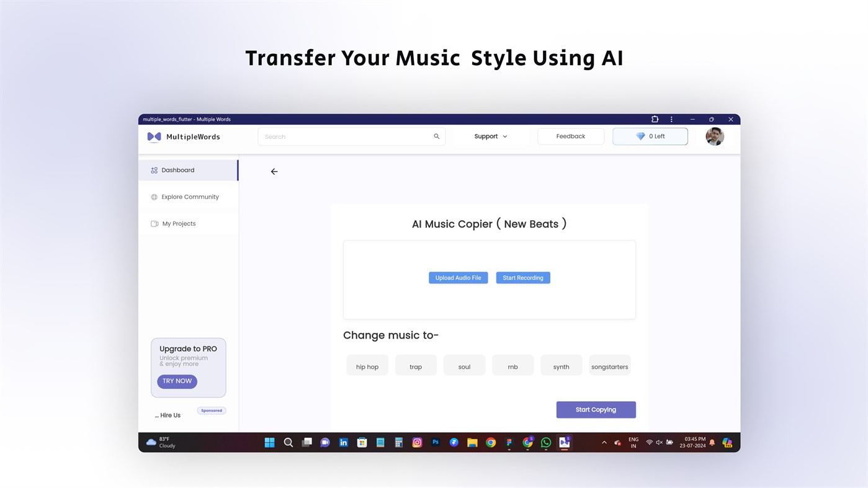
Task: Open the profile avatar in the top bar
Action: (714, 136)
